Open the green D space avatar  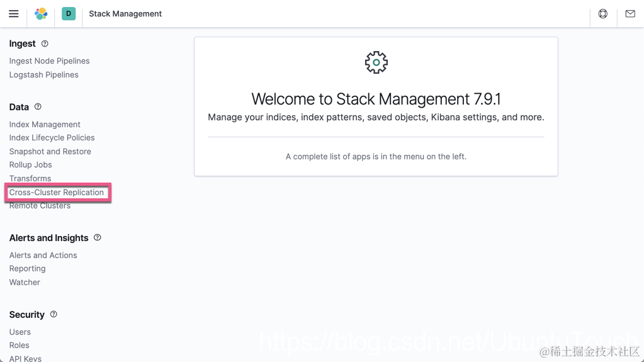click(69, 14)
